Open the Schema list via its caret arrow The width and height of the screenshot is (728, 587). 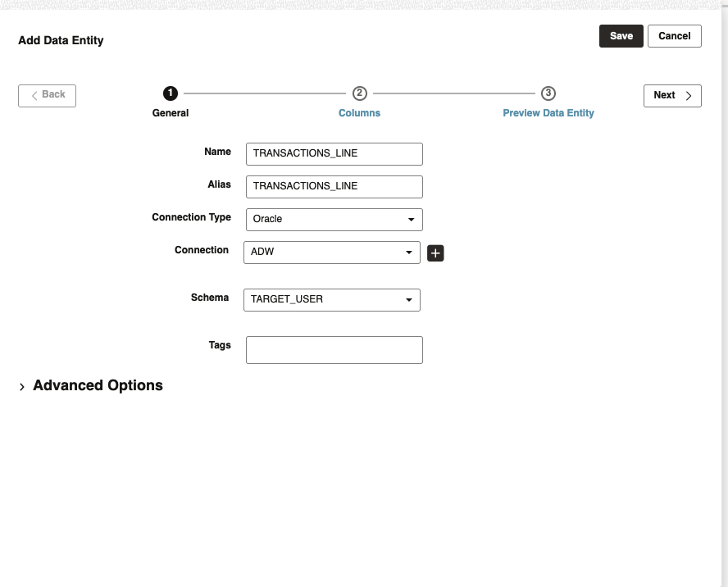408,299
